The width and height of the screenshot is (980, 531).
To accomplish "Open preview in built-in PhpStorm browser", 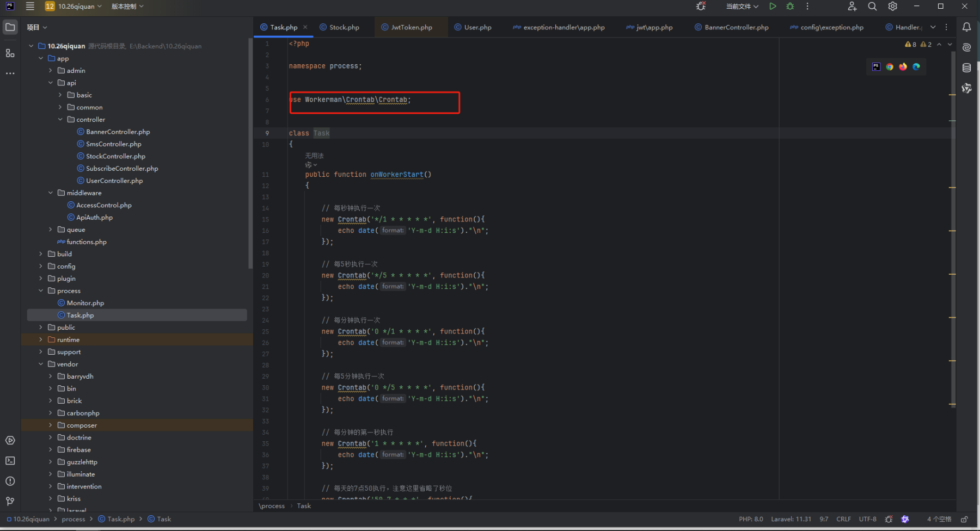I will coord(876,67).
